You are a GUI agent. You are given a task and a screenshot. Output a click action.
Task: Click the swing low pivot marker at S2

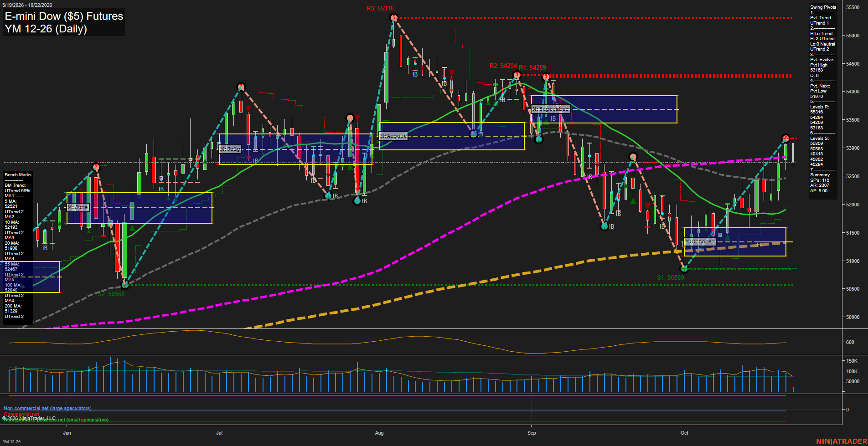(x=125, y=285)
